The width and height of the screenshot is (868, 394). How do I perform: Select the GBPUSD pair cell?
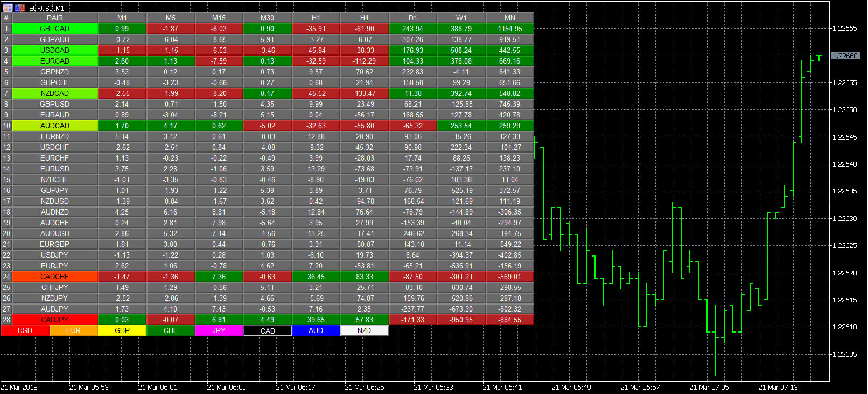(x=55, y=104)
